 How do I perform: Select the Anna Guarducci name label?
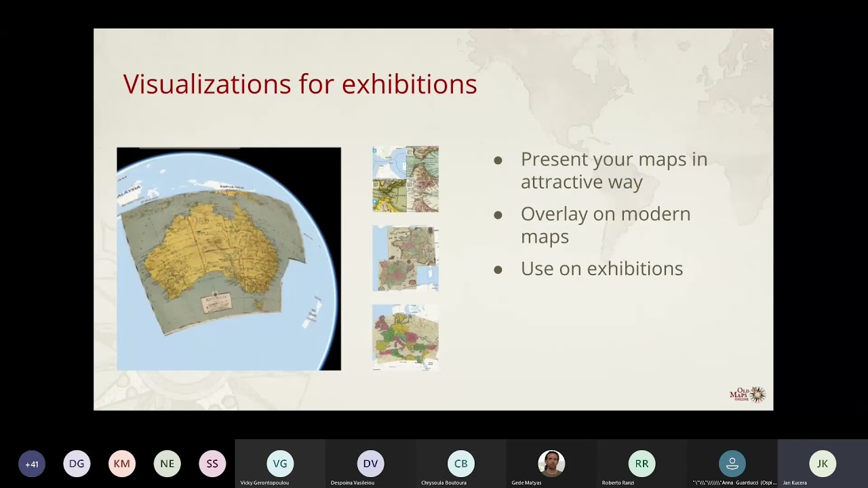click(x=734, y=483)
